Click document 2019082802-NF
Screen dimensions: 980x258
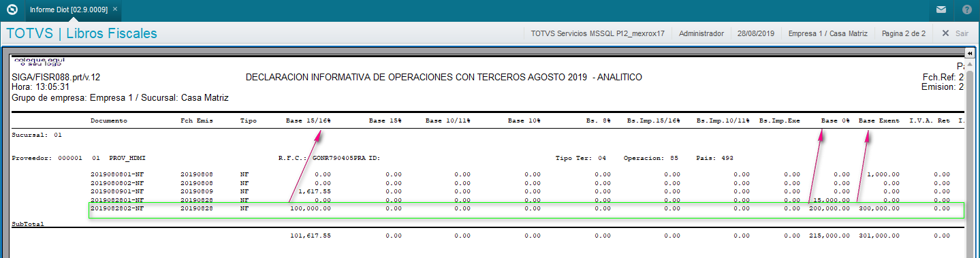coord(117,208)
